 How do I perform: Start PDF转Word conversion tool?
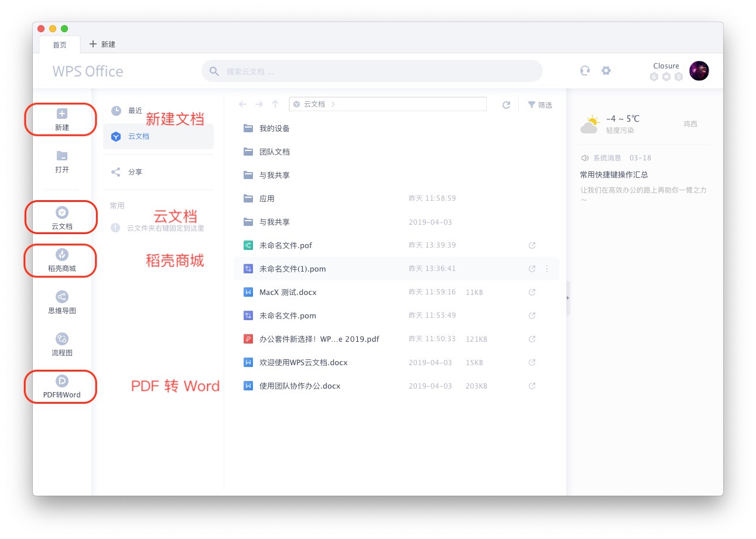pyautogui.click(x=61, y=386)
